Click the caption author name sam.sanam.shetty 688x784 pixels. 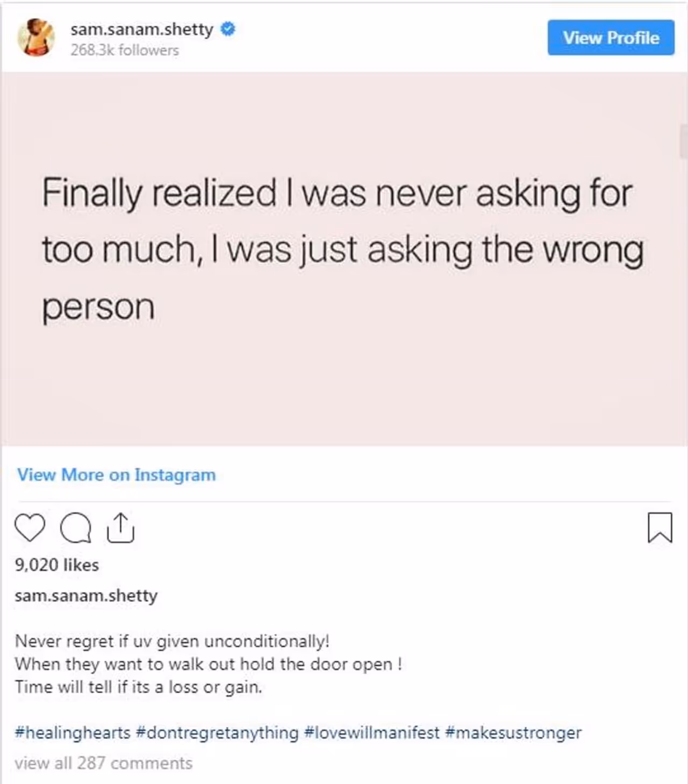point(86,596)
